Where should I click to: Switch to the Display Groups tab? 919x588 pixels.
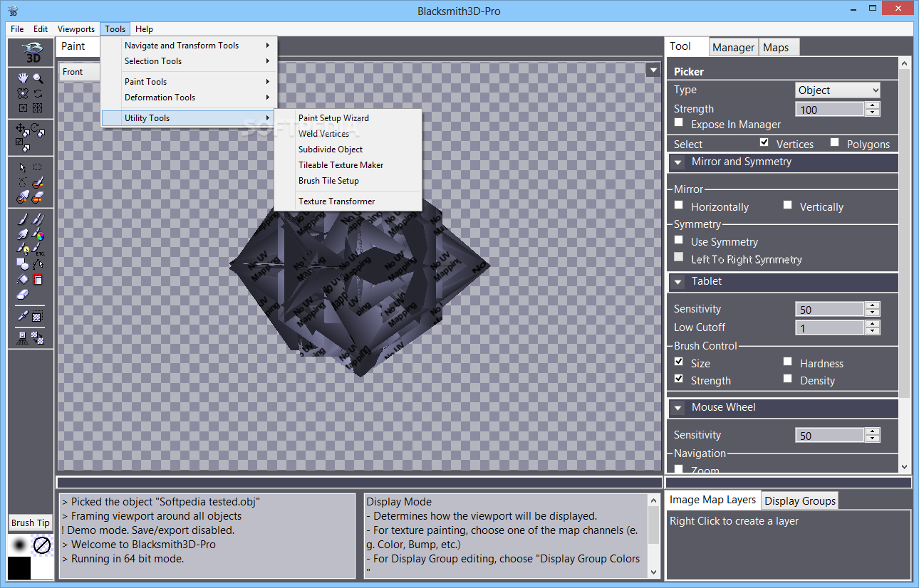pos(800,501)
